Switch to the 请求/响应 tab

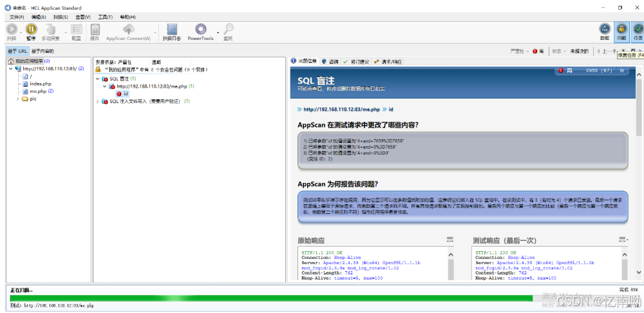tap(388, 61)
